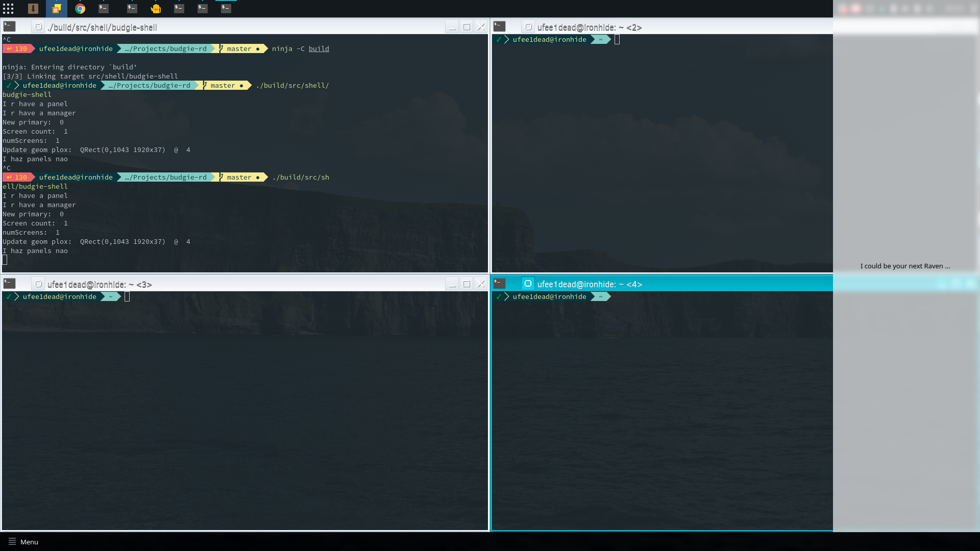The height and width of the screenshot is (551, 980).
Task: Click the 'ufee1dead@ironhide: ~ <2>' title
Action: pyautogui.click(x=590, y=28)
